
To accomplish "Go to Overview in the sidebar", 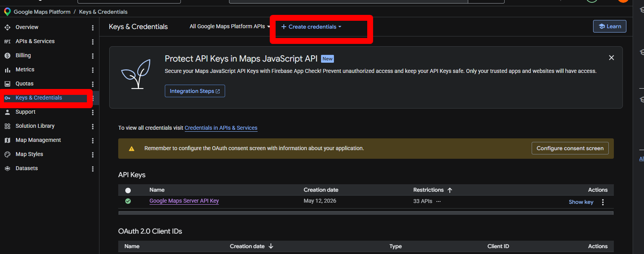I will [x=27, y=27].
